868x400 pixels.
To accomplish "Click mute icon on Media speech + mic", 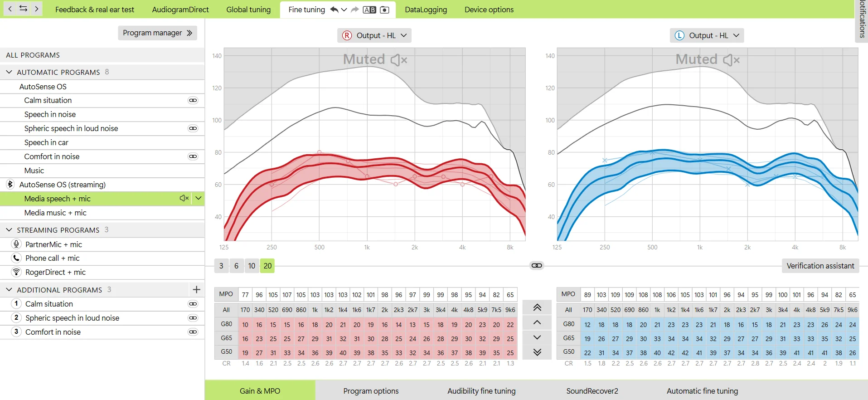I will [x=184, y=198].
